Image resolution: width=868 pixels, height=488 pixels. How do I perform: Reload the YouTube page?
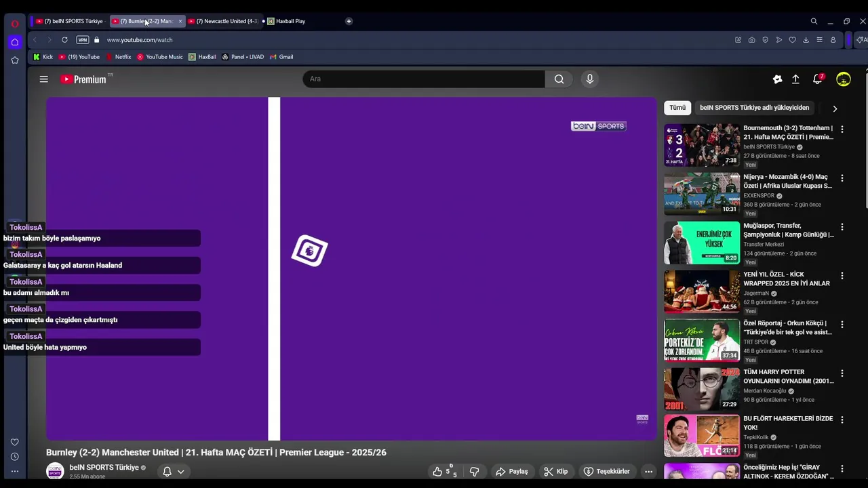coord(64,40)
